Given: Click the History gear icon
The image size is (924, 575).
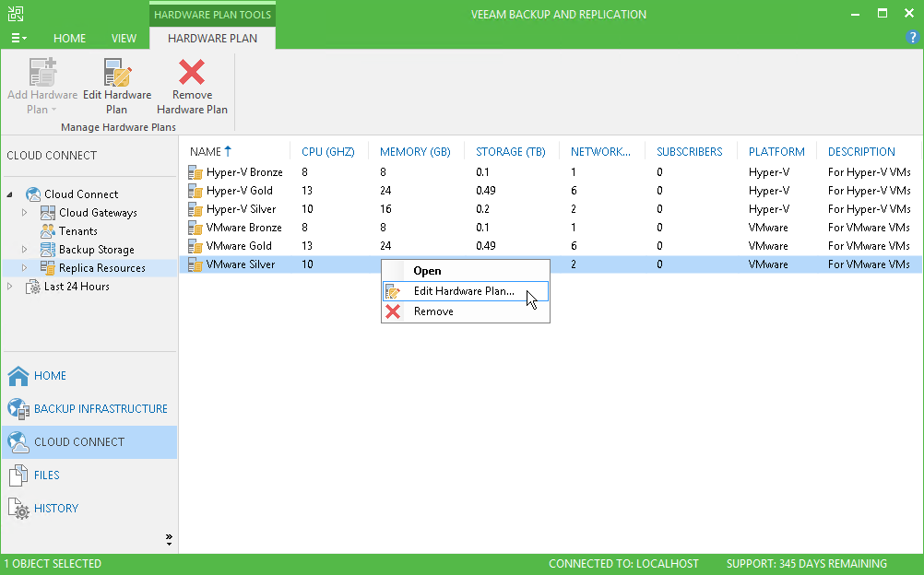Looking at the screenshot, I should point(18,509).
